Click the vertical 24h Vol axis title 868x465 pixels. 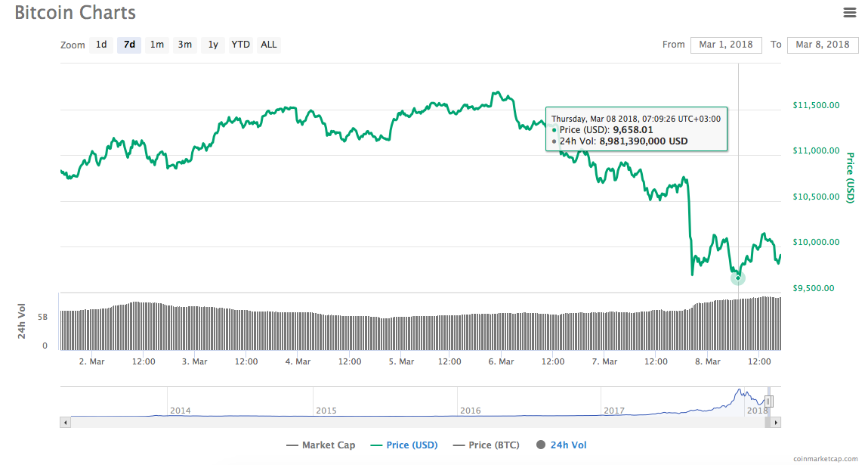22,321
